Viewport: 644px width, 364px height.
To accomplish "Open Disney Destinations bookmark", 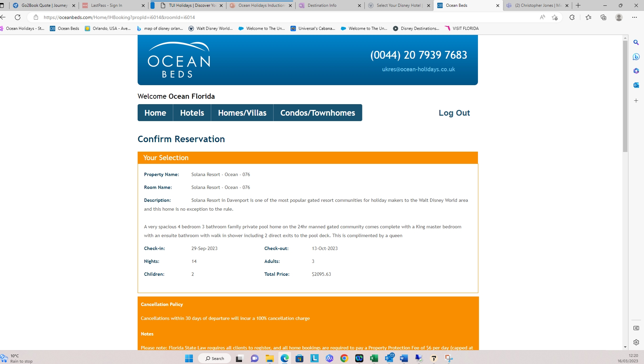I will click(416, 28).
